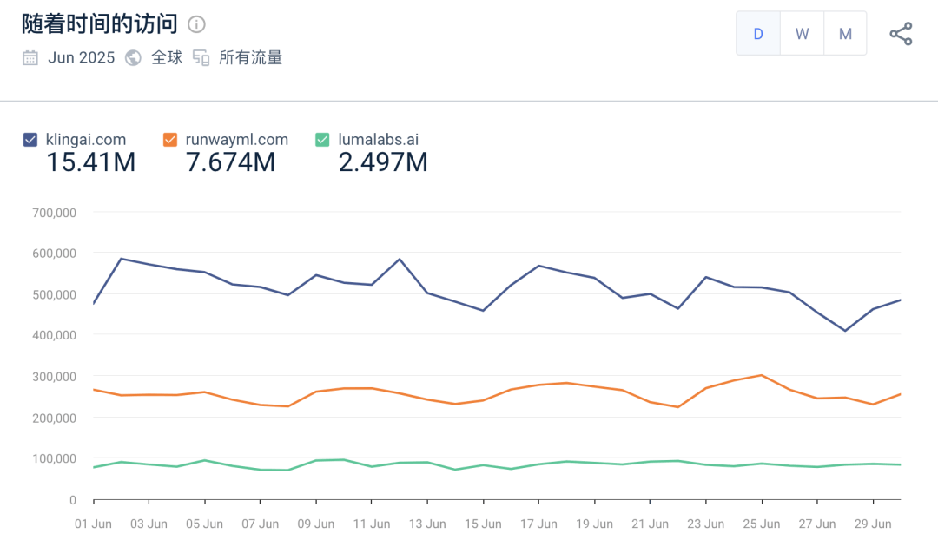This screenshot has width=938, height=560.
Task: Toggle the runwayml.com series checkbox
Action: tap(170, 140)
